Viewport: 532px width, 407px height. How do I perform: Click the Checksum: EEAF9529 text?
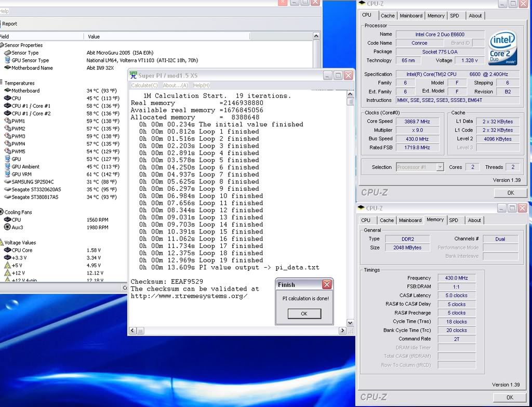167,281
